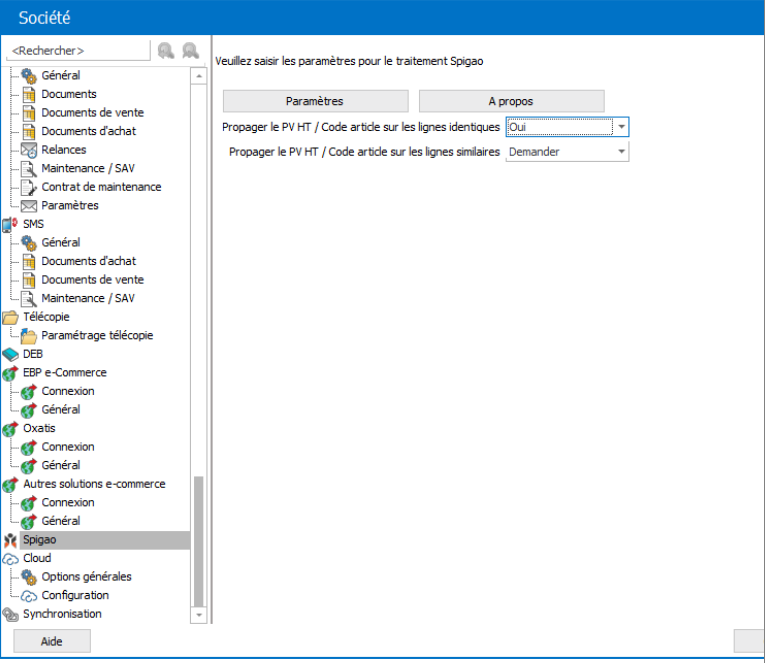The image size is (765, 663).
Task: Select the topmost Documents de vente item
Action: pos(92,113)
